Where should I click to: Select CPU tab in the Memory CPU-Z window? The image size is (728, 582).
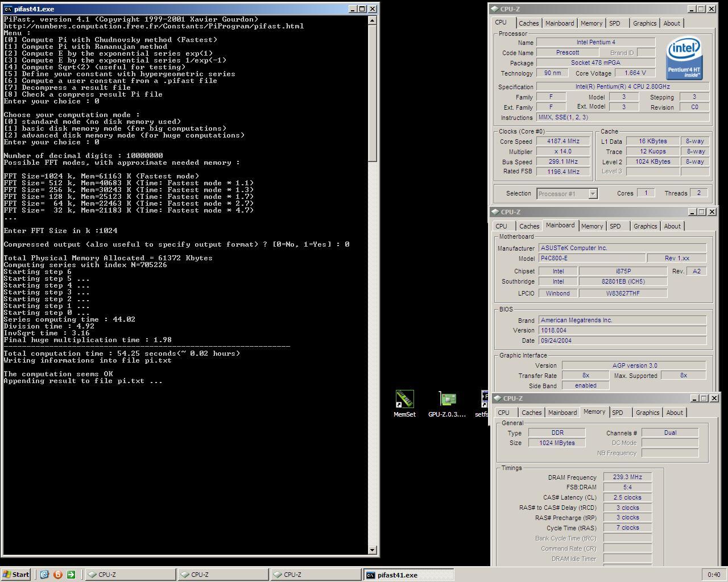504,413
